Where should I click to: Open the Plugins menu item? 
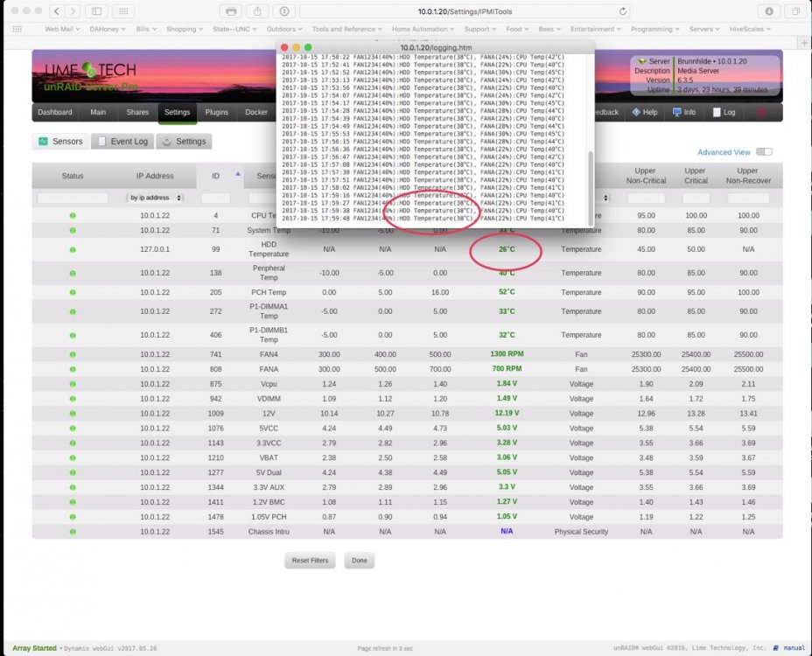coord(216,112)
